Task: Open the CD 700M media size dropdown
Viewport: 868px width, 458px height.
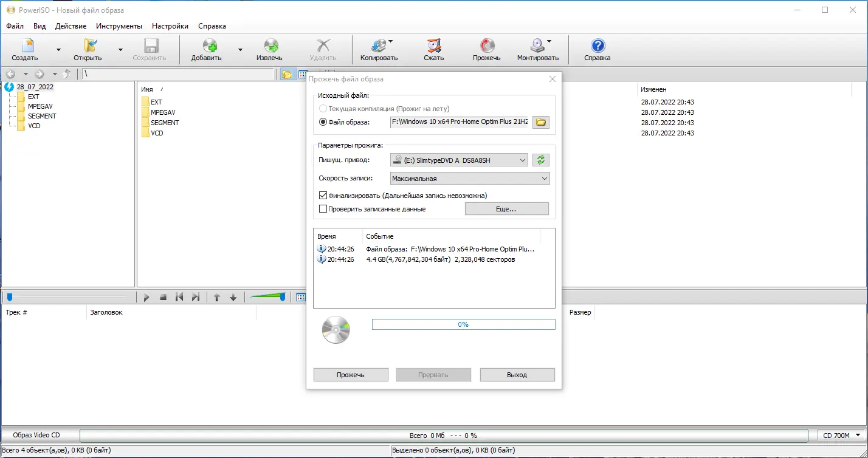Action: pyautogui.click(x=842, y=435)
